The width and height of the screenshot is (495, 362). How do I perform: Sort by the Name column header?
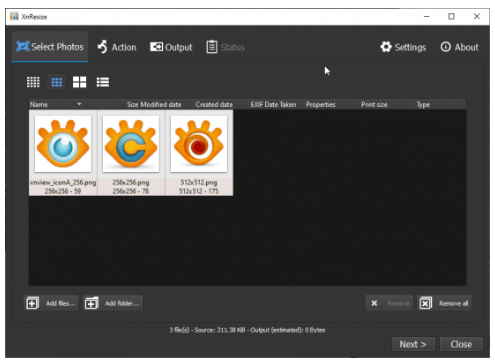[56, 104]
